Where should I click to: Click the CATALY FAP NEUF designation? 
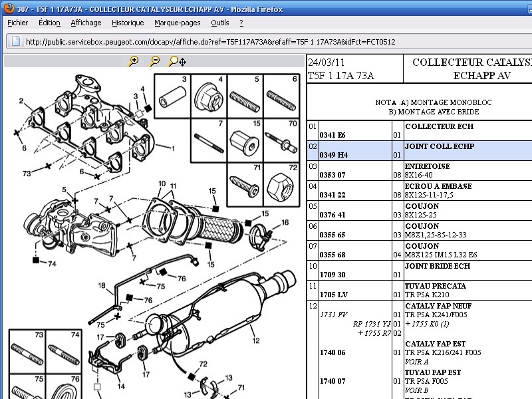438,306
